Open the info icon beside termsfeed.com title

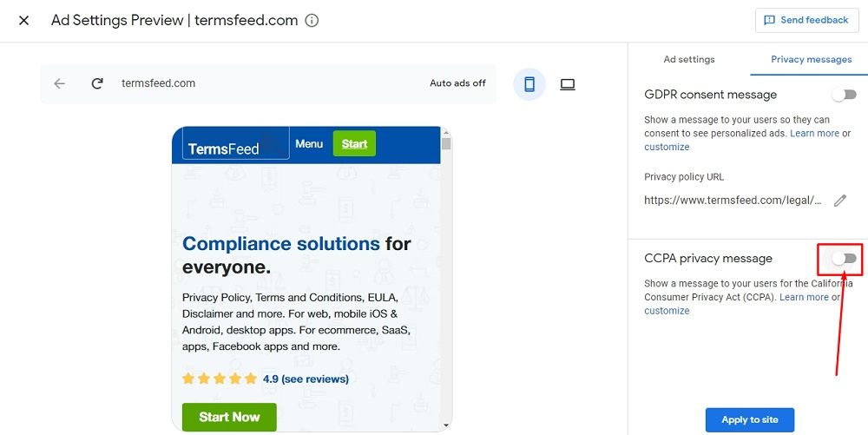[x=312, y=21]
